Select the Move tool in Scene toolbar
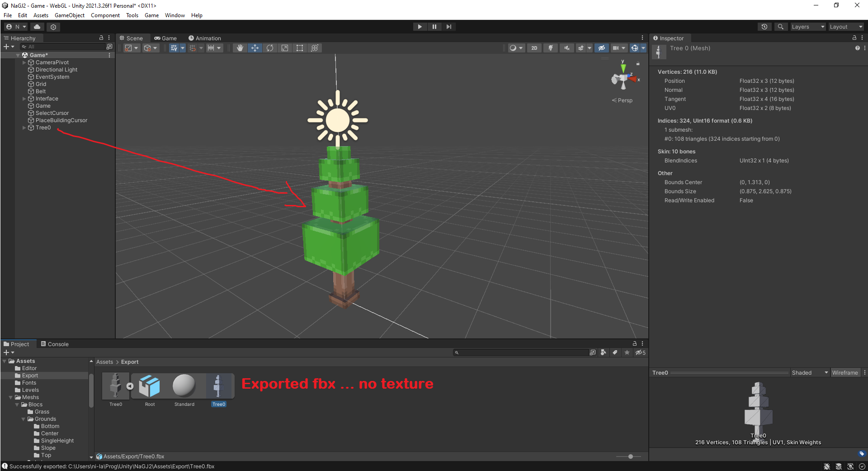This screenshot has height=471, width=868. pos(255,48)
